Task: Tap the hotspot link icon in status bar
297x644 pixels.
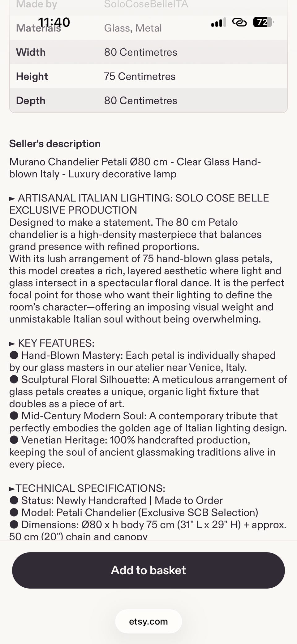Action: click(239, 22)
